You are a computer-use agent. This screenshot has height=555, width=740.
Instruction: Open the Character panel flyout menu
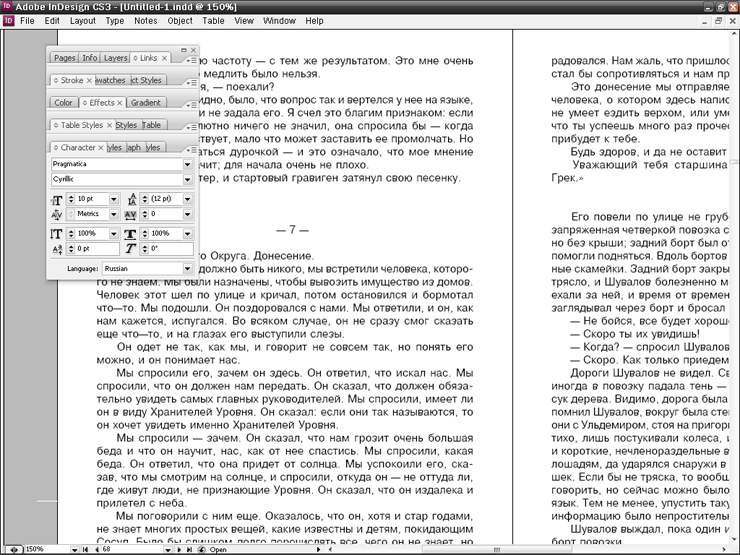(x=191, y=150)
